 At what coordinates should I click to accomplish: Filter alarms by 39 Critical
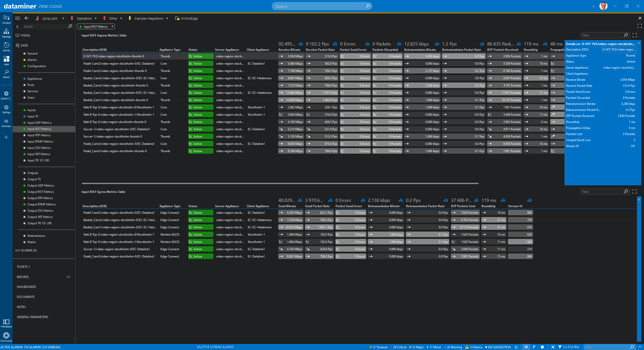[398, 347]
